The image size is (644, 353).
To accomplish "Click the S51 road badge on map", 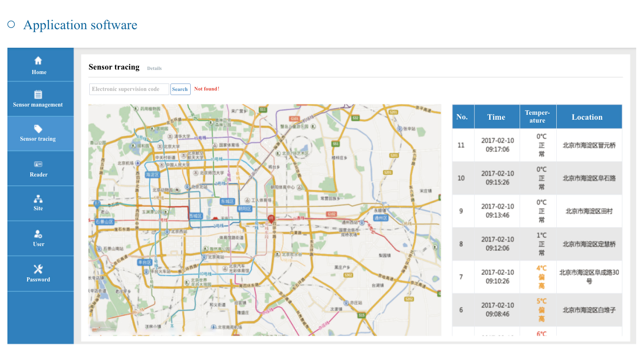I will click(x=336, y=144).
